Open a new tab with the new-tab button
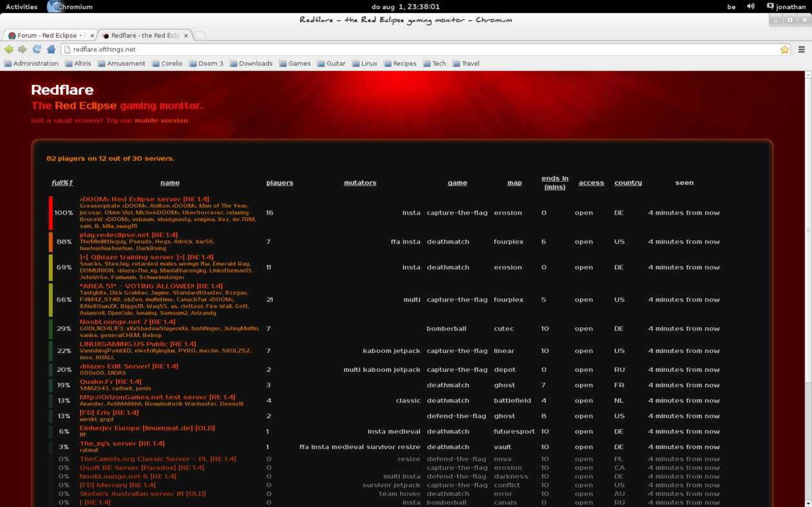The height and width of the screenshot is (507, 812). (200, 35)
